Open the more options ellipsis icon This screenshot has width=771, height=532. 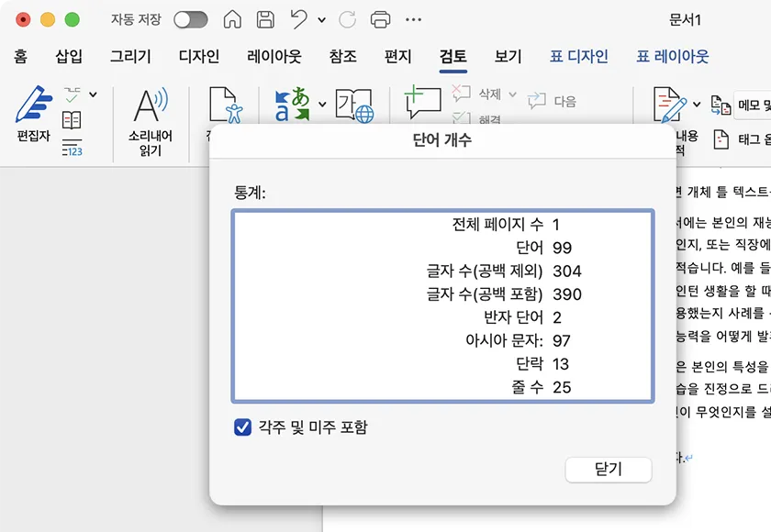tap(413, 19)
